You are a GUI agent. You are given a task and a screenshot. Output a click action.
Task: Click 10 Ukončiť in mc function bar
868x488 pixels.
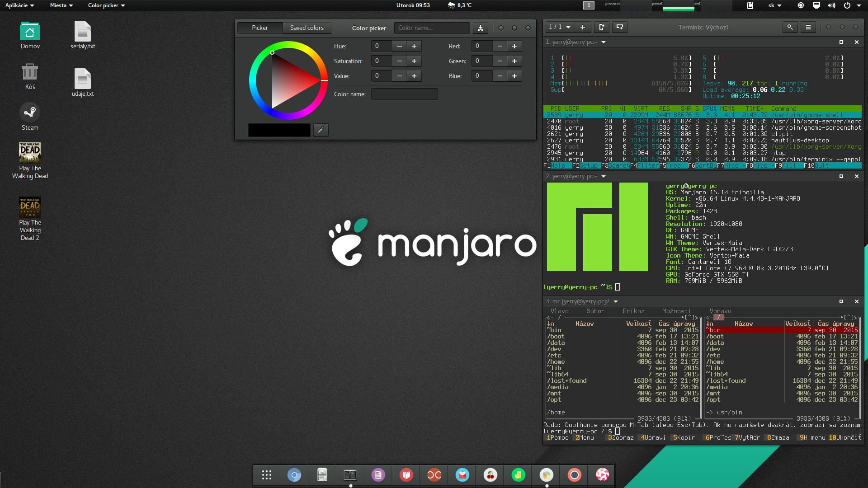[x=845, y=437]
